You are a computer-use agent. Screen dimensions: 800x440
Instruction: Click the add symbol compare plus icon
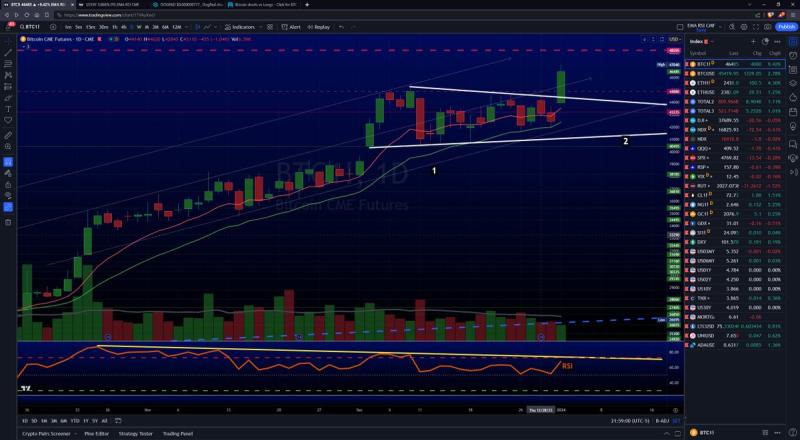click(53, 27)
